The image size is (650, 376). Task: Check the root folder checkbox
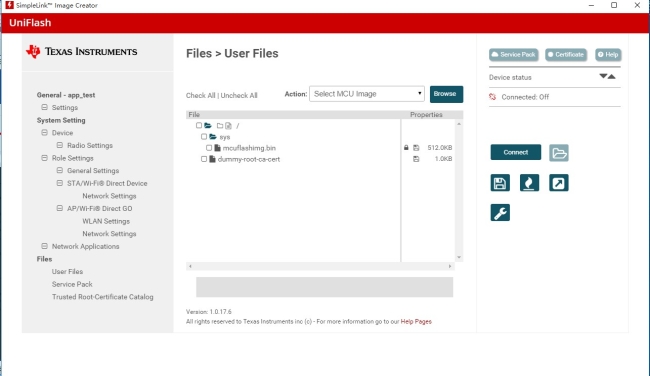[199, 125]
